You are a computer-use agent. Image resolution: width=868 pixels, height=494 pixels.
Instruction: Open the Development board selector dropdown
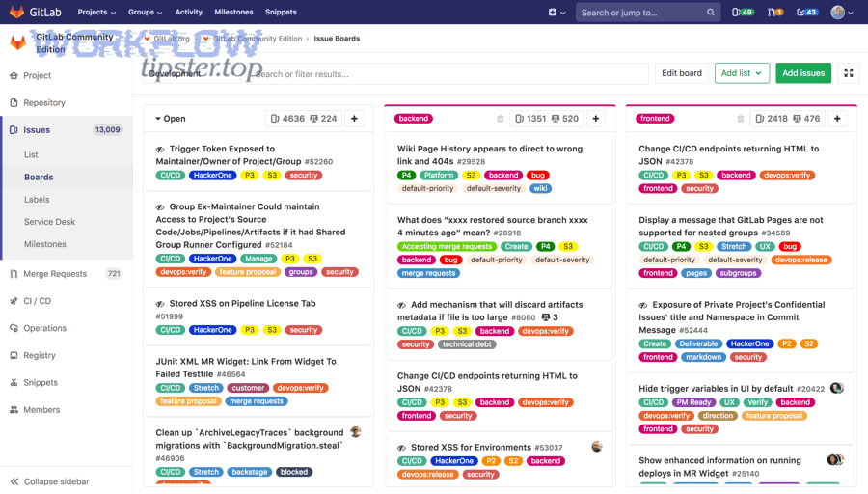[190, 73]
